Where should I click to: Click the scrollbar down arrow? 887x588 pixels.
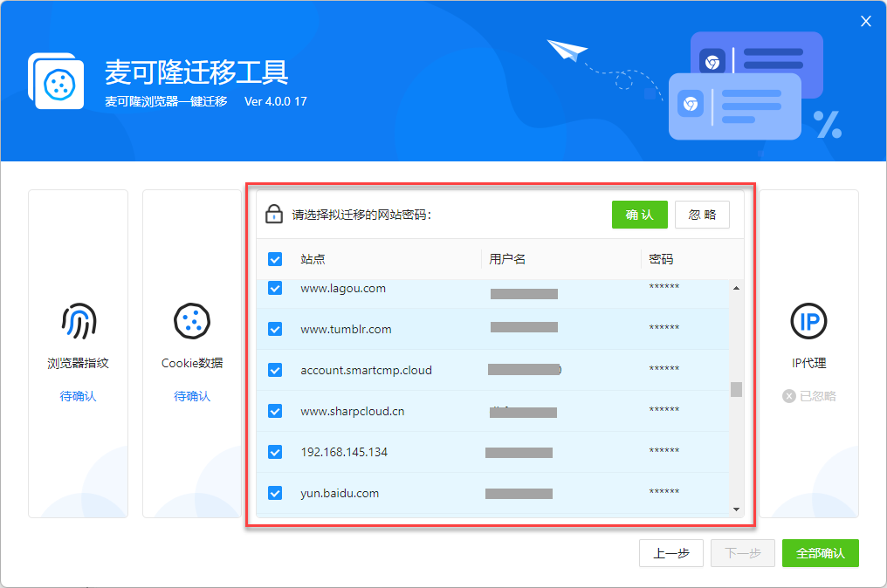click(x=736, y=509)
